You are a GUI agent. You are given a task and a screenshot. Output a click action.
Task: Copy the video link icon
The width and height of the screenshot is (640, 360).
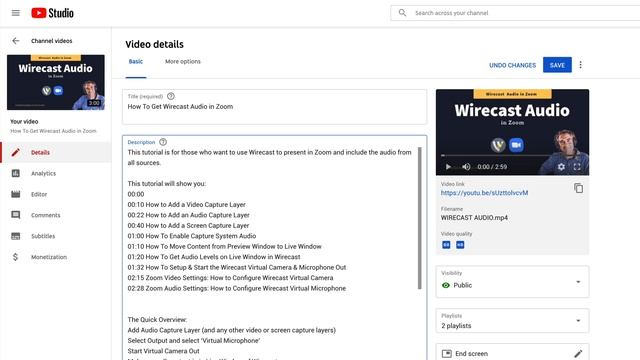point(578,188)
